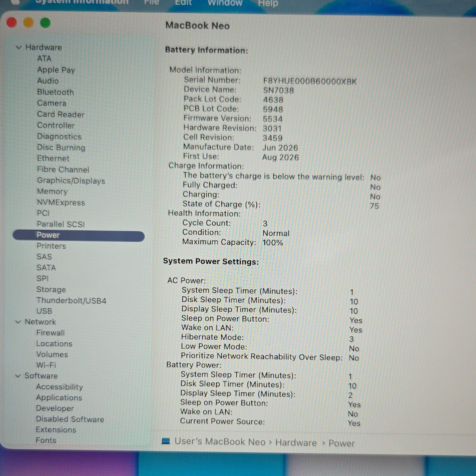The height and width of the screenshot is (476, 476).
Task: Select Apple Pay in the sidebar
Action: pyautogui.click(x=56, y=70)
